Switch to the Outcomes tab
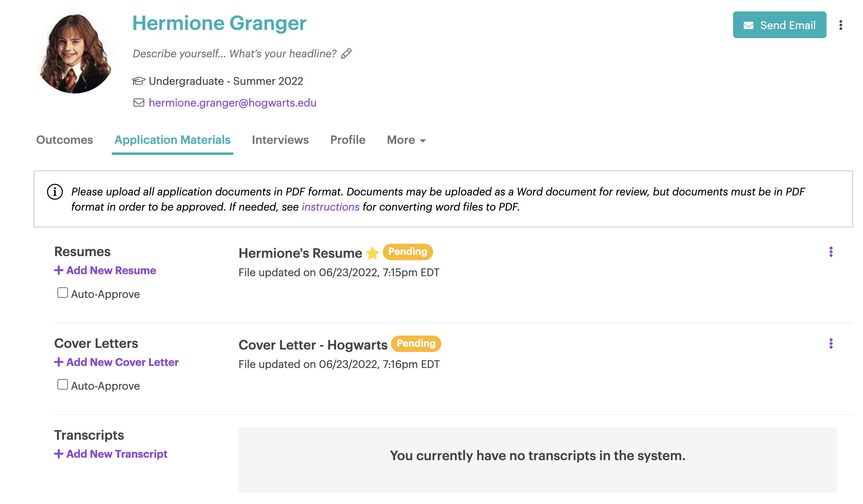 65,140
